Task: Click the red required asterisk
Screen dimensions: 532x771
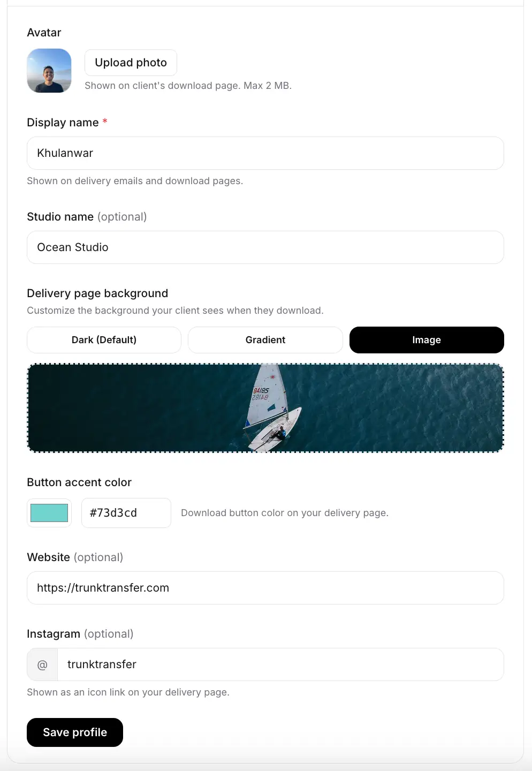Action: [105, 122]
